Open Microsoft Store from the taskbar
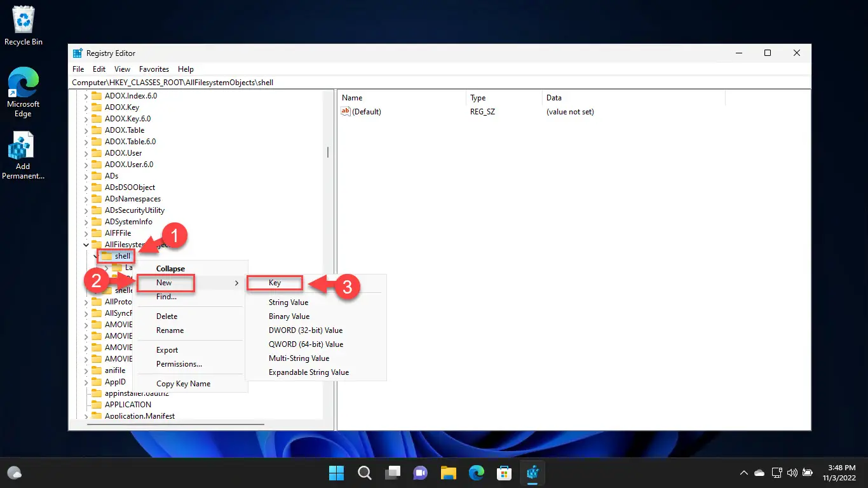The image size is (868, 488). click(x=505, y=473)
